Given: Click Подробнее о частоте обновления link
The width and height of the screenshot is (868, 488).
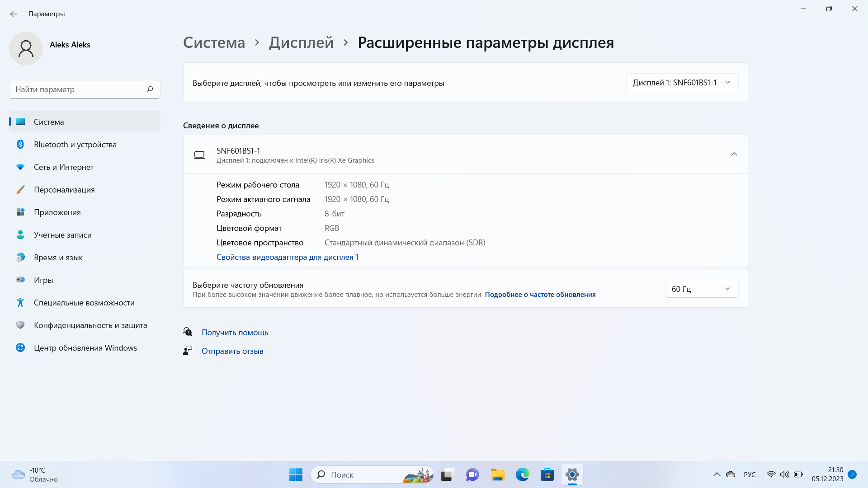Looking at the screenshot, I should 540,295.
